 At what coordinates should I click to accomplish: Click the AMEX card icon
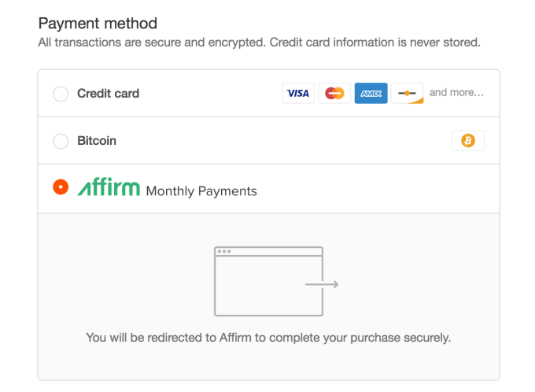(x=371, y=93)
